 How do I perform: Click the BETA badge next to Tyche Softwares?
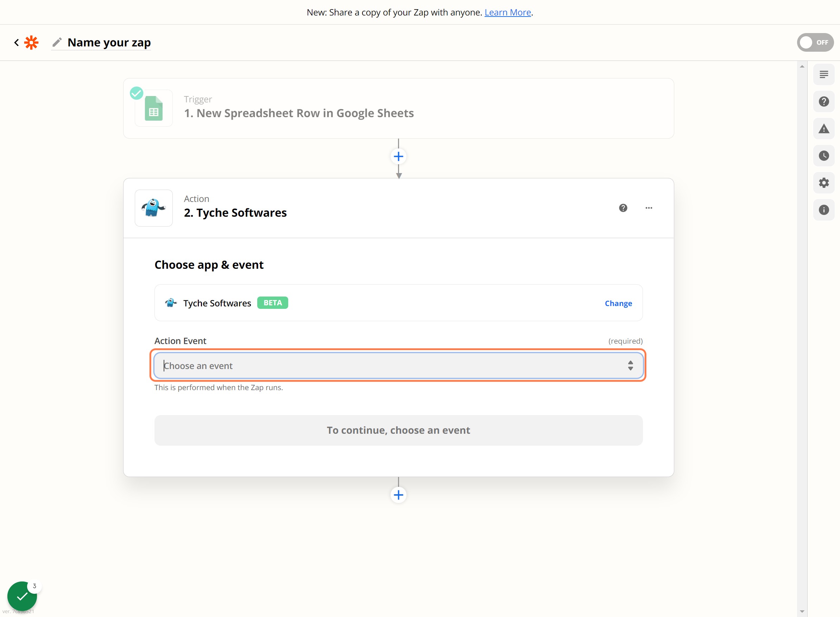pos(272,303)
